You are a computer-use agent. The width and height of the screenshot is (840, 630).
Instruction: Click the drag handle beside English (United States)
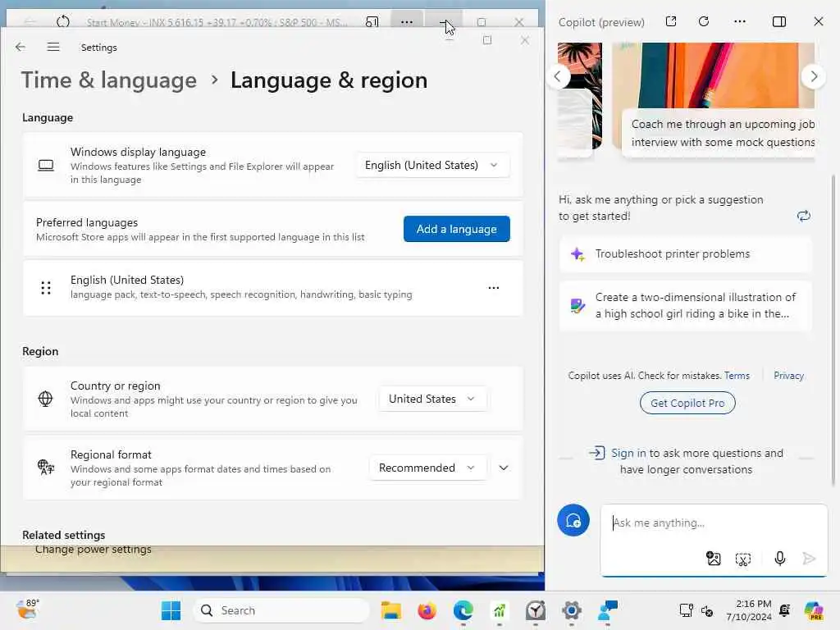pyautogui.click(x=46, y=288)
